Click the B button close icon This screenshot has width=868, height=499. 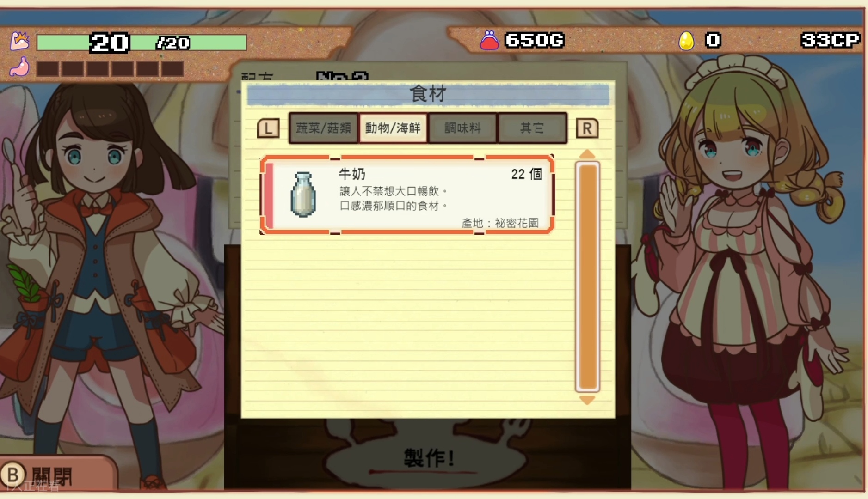click(x=13, y=475)
